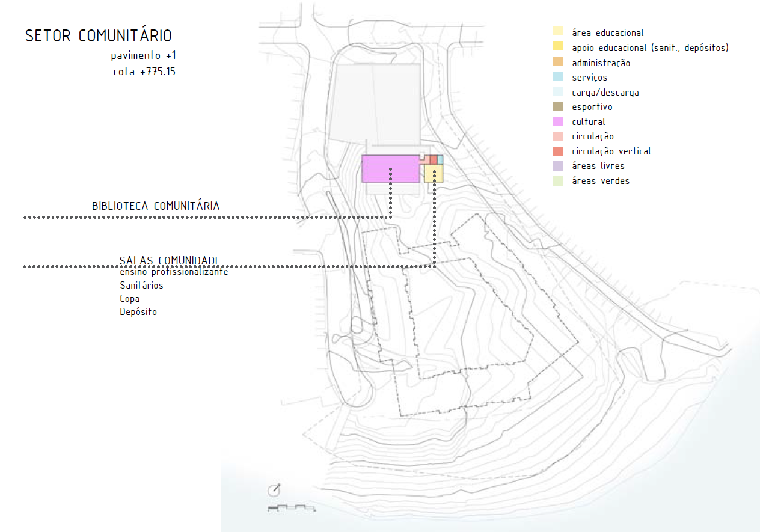Click the 'esportivo' legend label
This screenshot has width=760, height=532.
pyautogui.click(x=592, y=107)
